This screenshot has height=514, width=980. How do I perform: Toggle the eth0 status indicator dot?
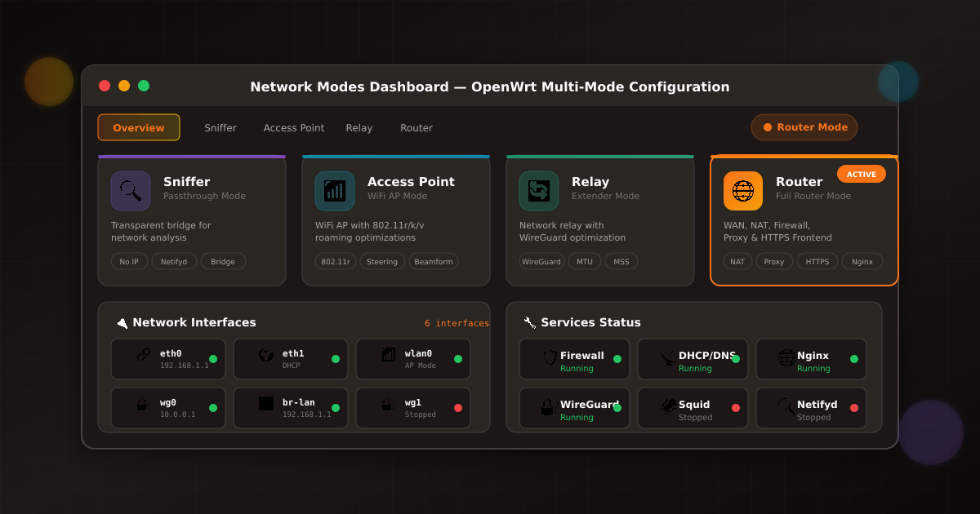[x=212, y=359]
